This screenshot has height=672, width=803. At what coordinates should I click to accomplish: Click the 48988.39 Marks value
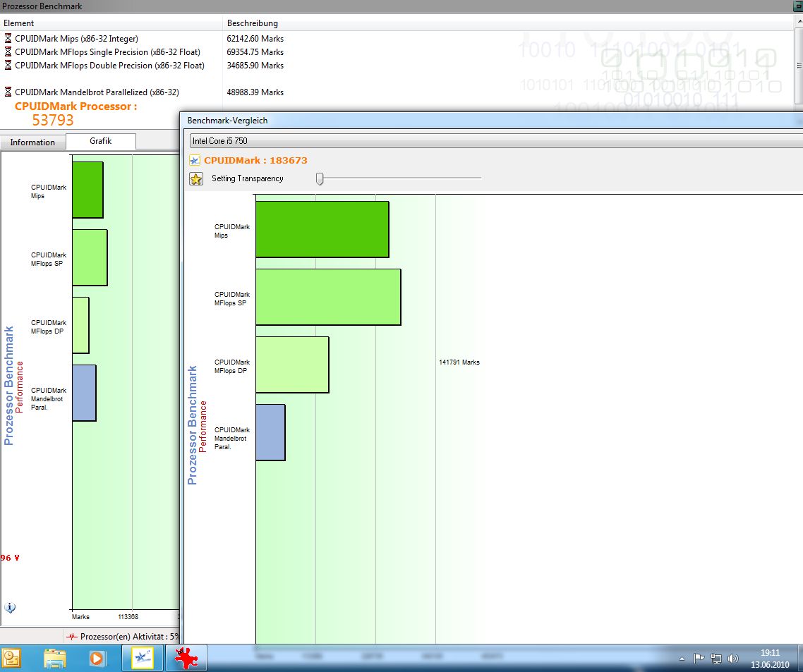pyautogui.click(x=255, y=92)
